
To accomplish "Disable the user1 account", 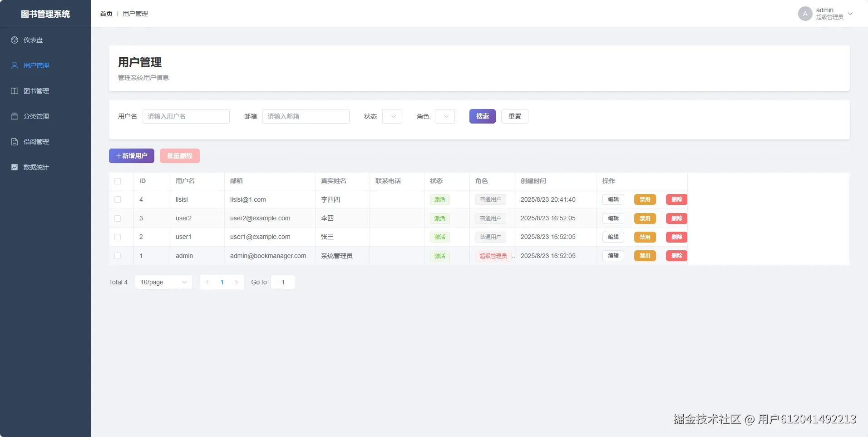I will click(645, 237).
